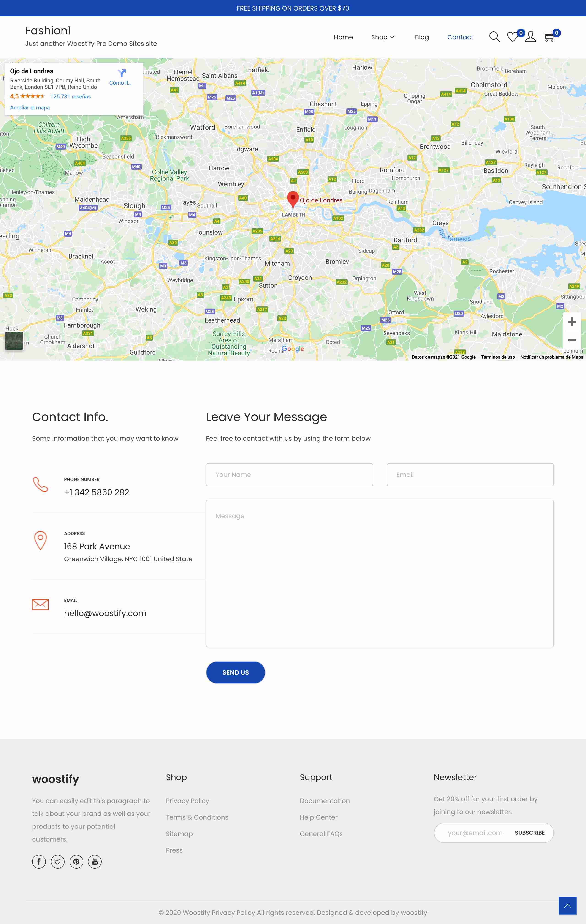Viewport: 586px width, 924px height.
Task: Visit the YouTube social icon in footer
Action: (95, 861)
